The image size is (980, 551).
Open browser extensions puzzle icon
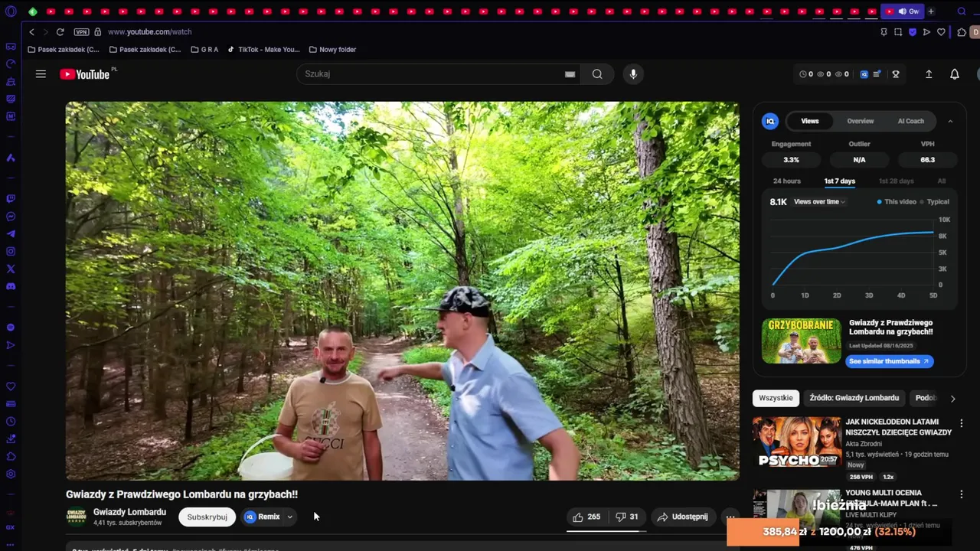point(962,32)
